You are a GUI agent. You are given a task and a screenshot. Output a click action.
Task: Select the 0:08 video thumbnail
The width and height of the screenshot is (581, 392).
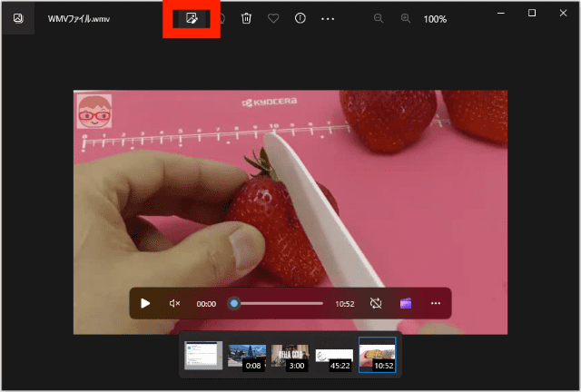click(x=247, y=356)
